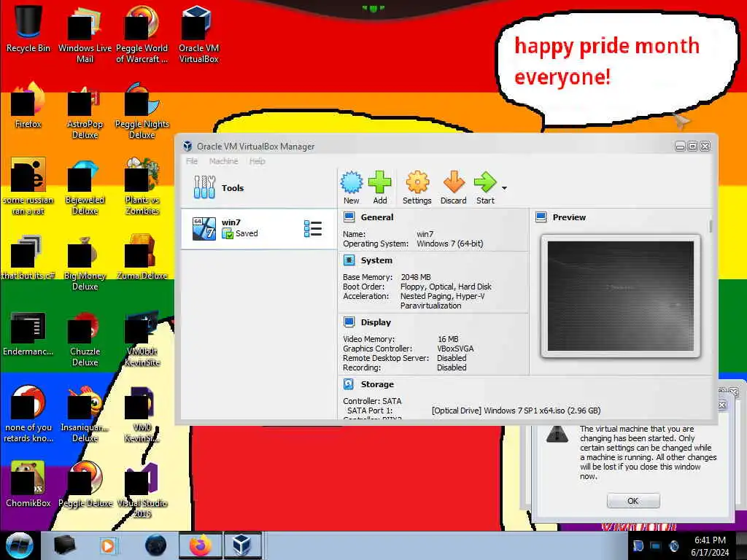Click the Windows 7 SP1 x64.iso optical drive text
This screenshot has height=560, width=747.
pos(516,411)
